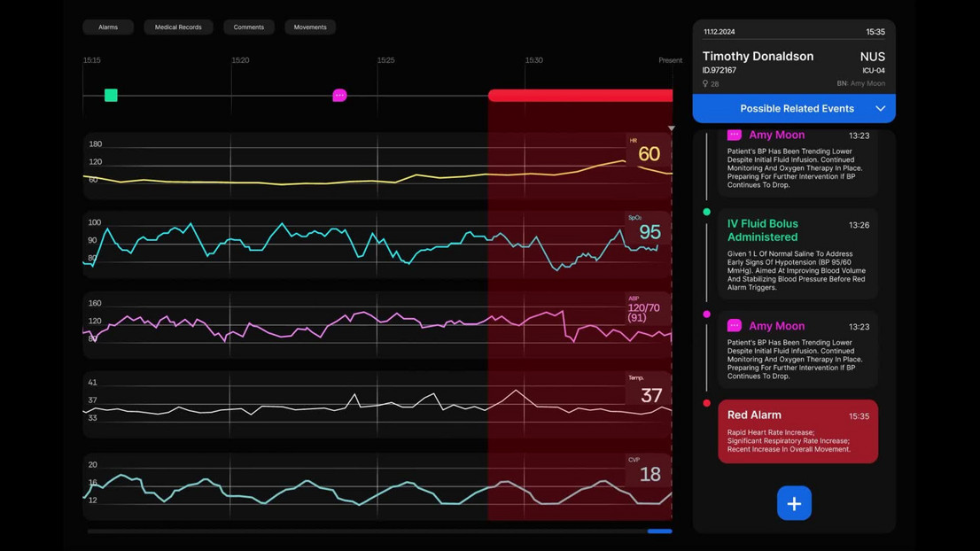980x551 pixels.
Task: Select the red alarm bar on the timeline
Action: tap(580, 95)
